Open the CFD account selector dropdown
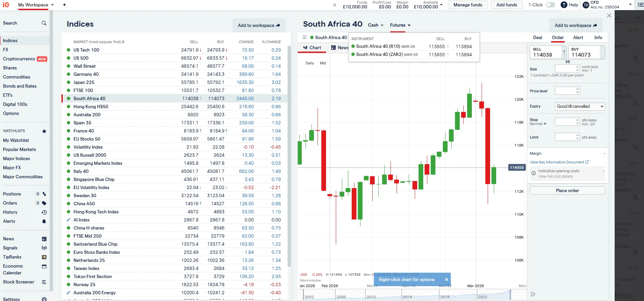Screen dimensions: 644x301 pyautogui.click(x=630, y=5)
